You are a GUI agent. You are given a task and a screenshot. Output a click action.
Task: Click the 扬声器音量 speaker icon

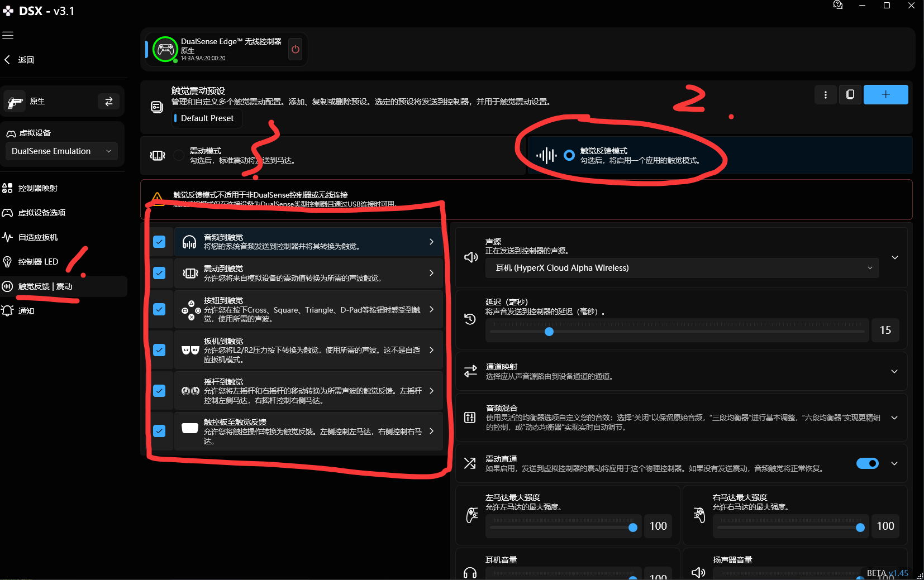coord(698,573)
